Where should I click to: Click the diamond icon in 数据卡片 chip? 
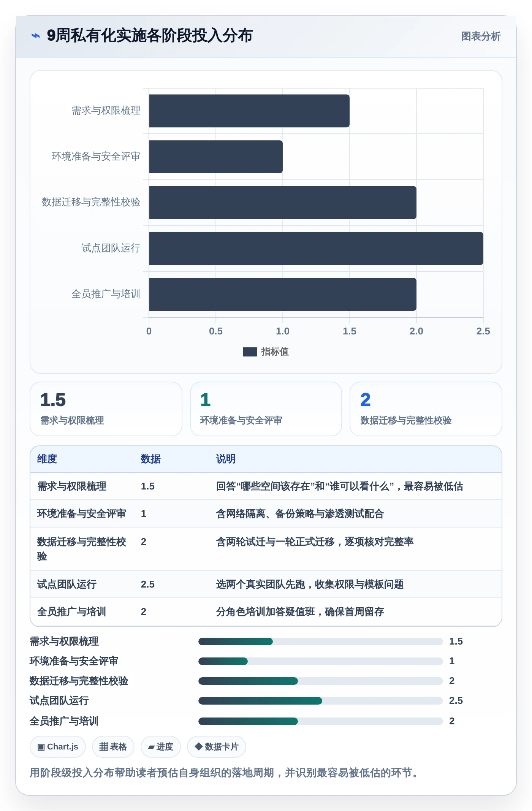pyautogui.click(x=198, y=746)
